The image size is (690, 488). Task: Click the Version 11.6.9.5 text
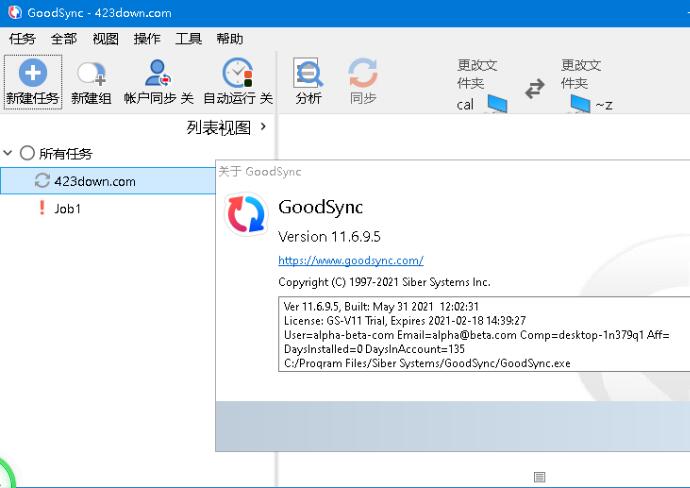click(329, 237)
